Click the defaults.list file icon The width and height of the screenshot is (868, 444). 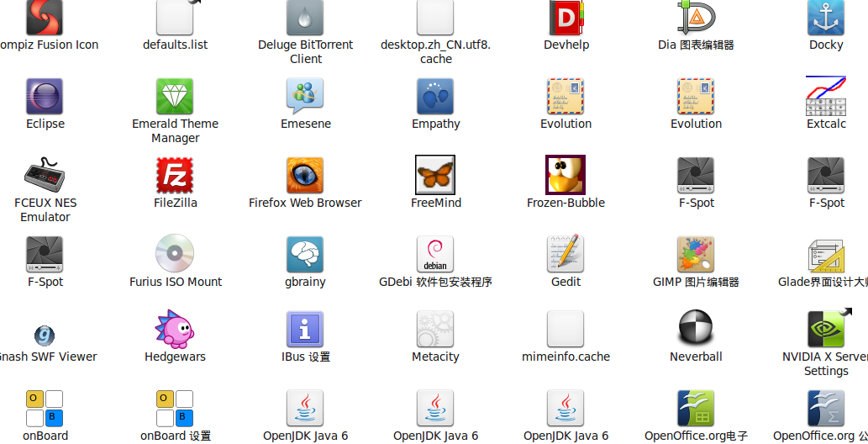pyautogui.click(x=175, y=17)
